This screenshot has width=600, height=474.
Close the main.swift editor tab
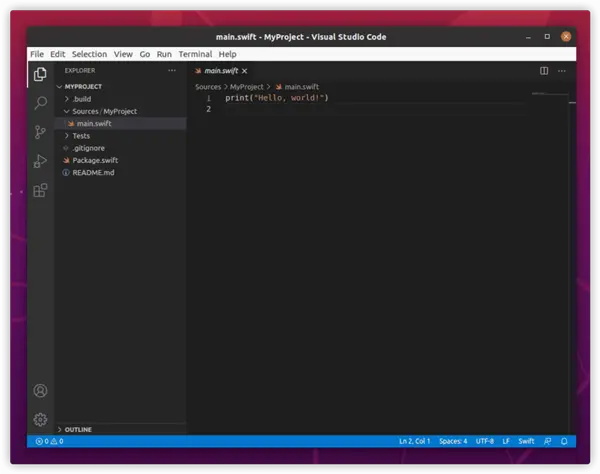(x=245, y=71)
